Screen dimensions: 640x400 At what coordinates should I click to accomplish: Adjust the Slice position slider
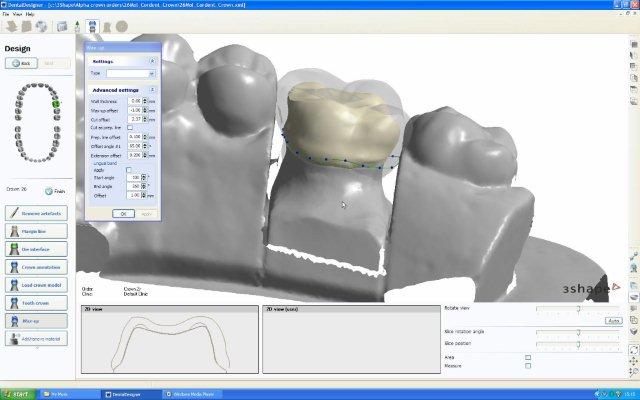tap(578, 344)
